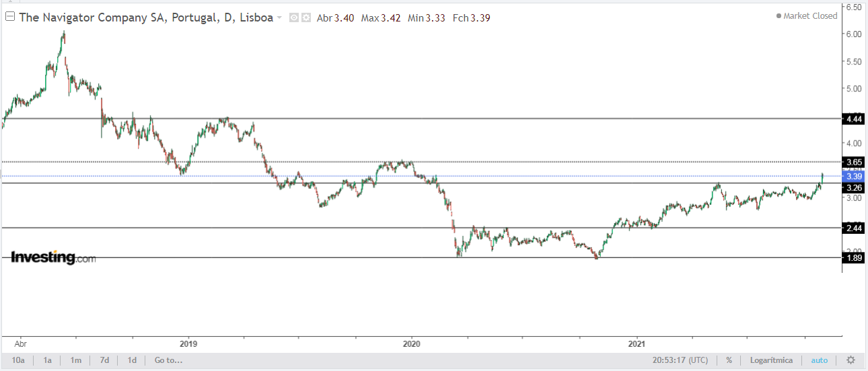
Task: Click the Market Closed status indicator
Action: pyautogui.click(x=806, y=16)
